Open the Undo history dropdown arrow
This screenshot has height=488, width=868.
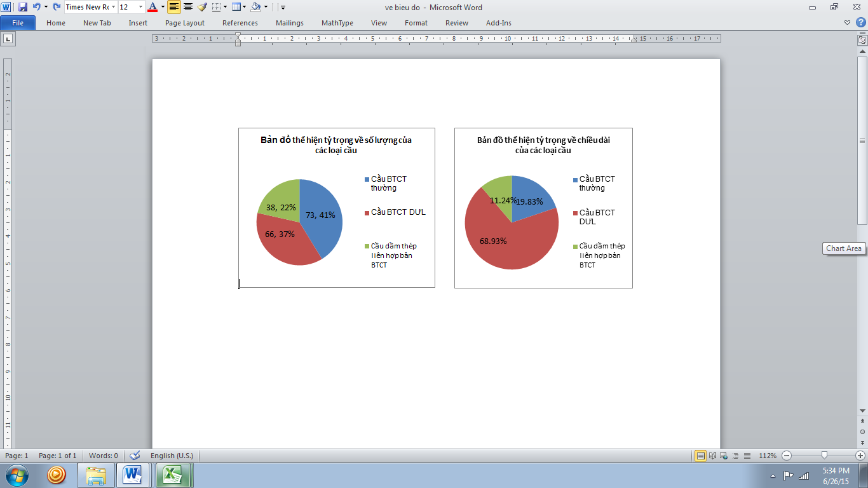[46, 7]
